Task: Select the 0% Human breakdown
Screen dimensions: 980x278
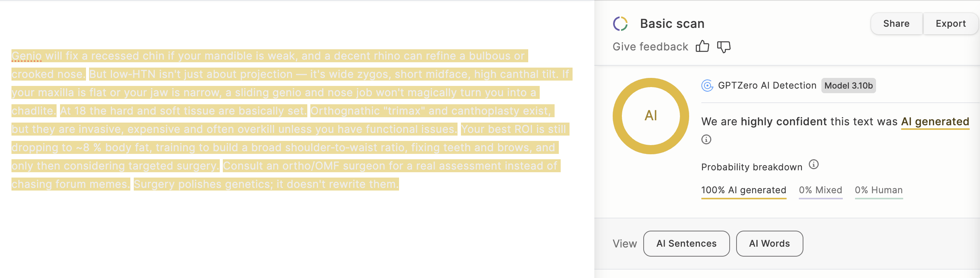Action: point(879,190)
